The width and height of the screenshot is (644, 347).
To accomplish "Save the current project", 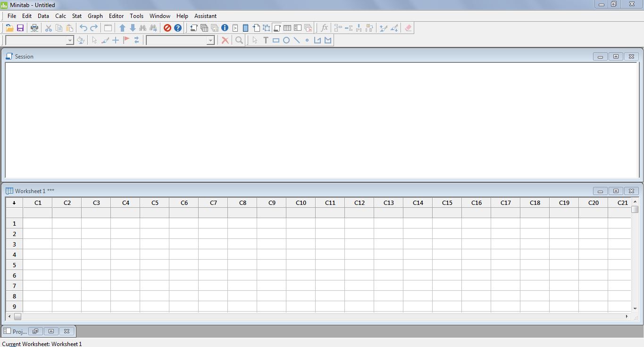I will tap(20, 27).
